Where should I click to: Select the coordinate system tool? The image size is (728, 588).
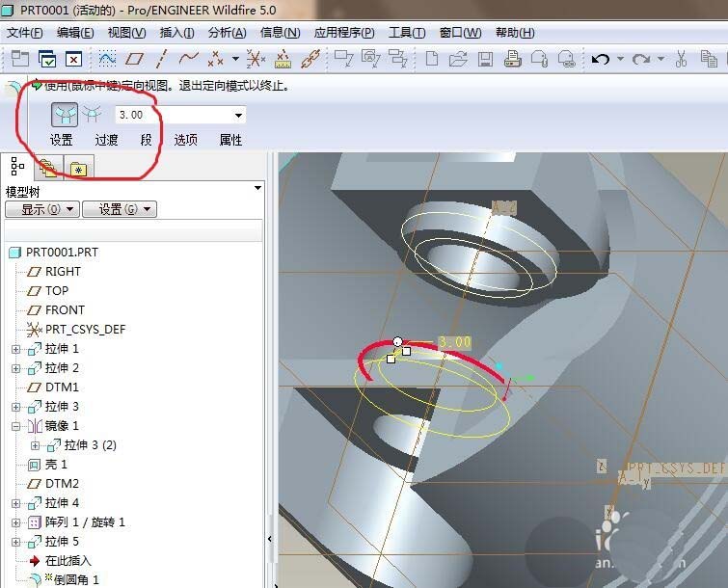pyautogui.click(x=256, y=59)
